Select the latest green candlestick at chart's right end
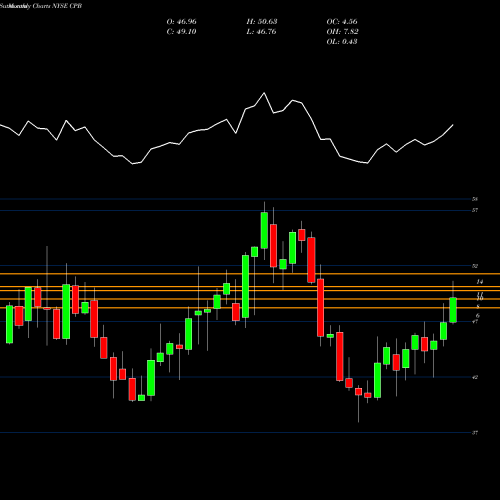The image size is (500, 500). [x=453, y=310]
